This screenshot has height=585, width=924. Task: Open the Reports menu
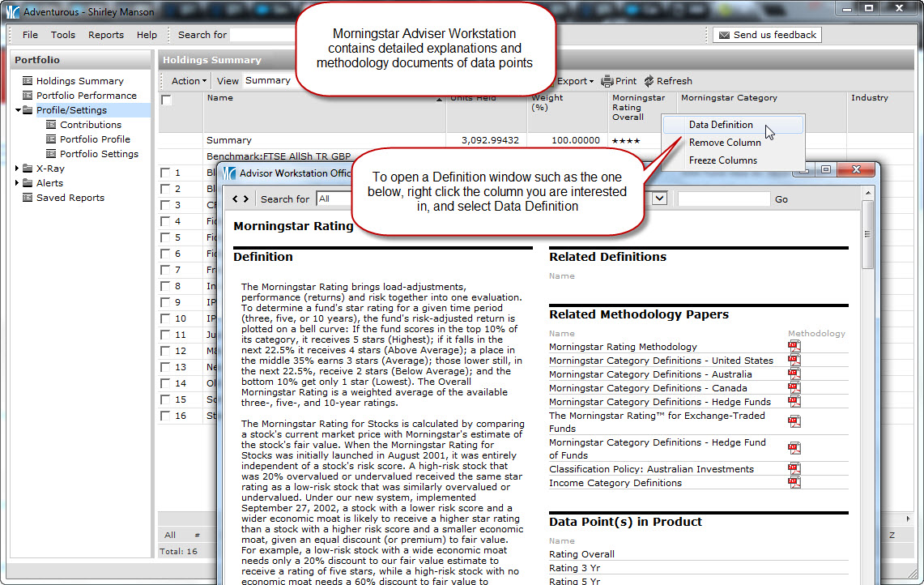click(106, 35)
